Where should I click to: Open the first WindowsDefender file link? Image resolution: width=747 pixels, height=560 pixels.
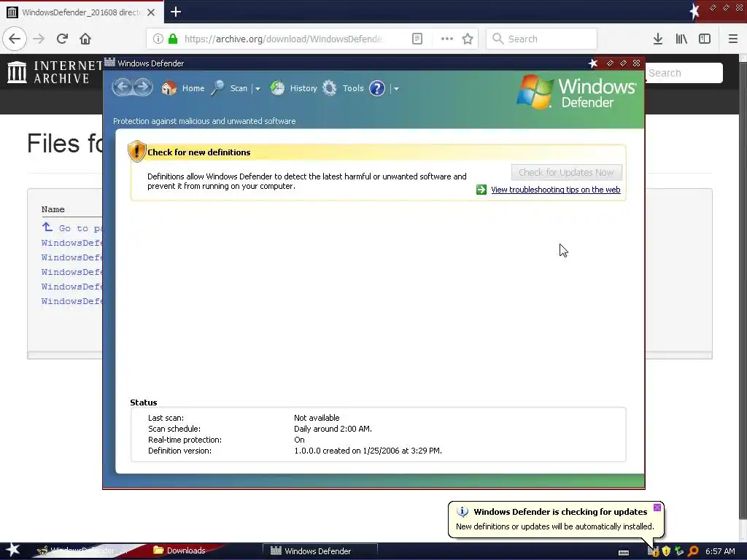coord(72,243)
